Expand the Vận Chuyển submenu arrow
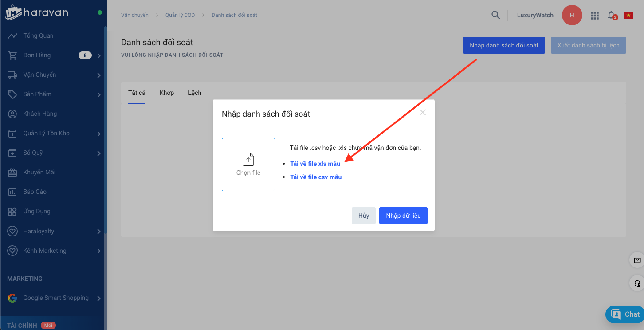Image resolution: width=644 pixels, height=330 pixels. [99, 75]
